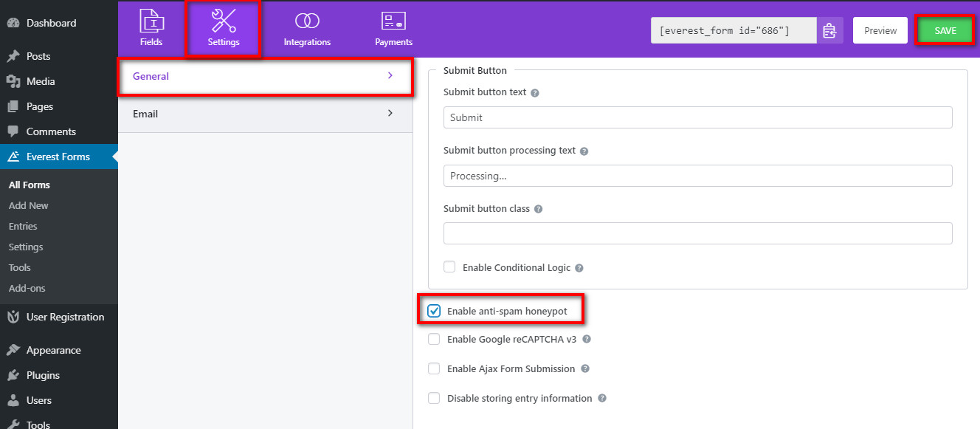980x429 pixels.
Task: Open the Appearance menu
Action: pyautogui.click(x=59, y=350)
